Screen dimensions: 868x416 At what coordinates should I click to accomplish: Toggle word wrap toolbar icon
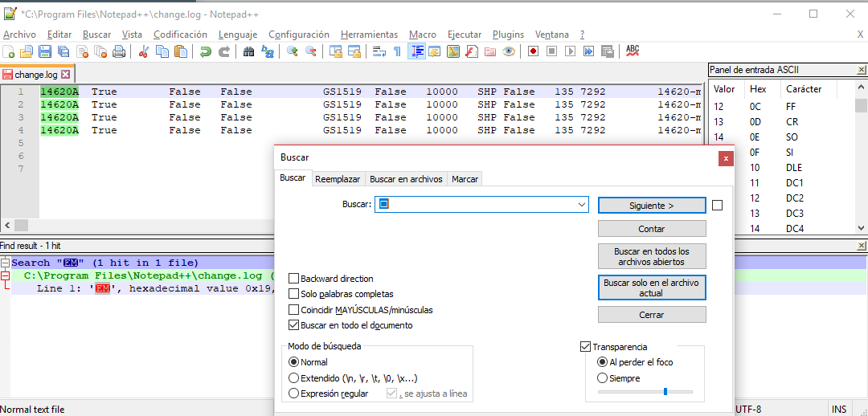(x=379, y=51)
